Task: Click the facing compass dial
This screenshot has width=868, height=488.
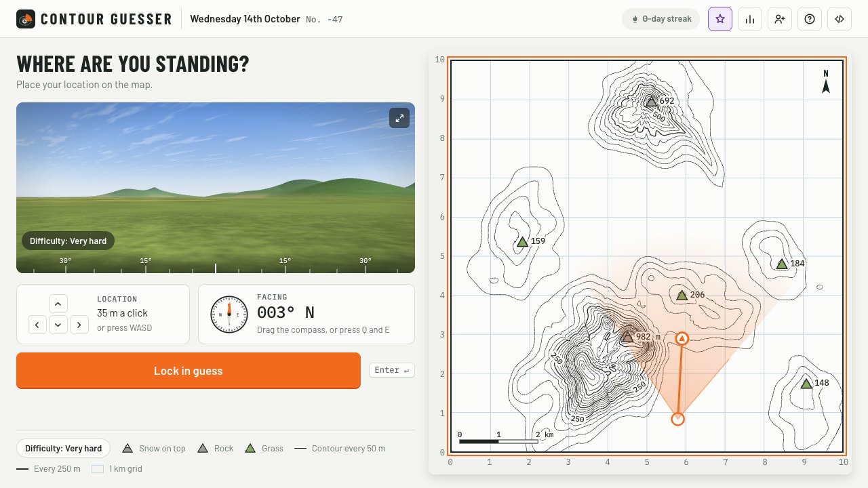Action: [229, 314]
